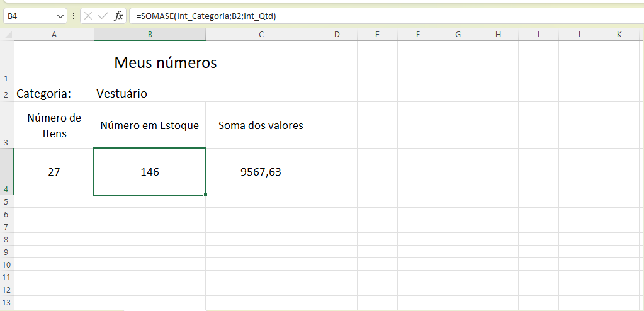Click the three-dot formula bar handle
This screenshot has width=644, height=311.
(x=74, y=16)
